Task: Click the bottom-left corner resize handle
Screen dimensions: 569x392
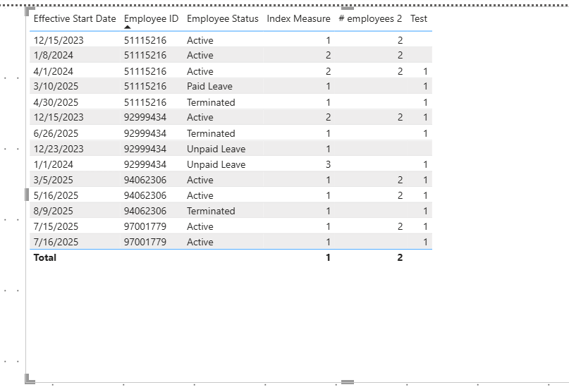Action: [x=29, y=379]
